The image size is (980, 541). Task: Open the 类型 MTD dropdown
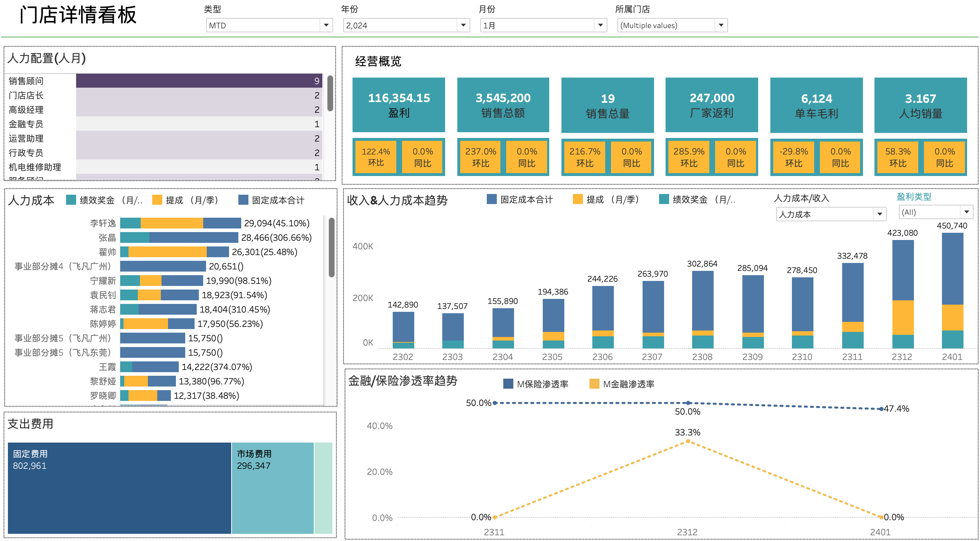tap(326, 26)
